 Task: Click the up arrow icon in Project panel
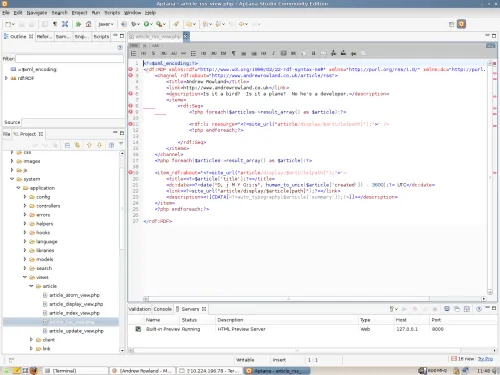89,145
